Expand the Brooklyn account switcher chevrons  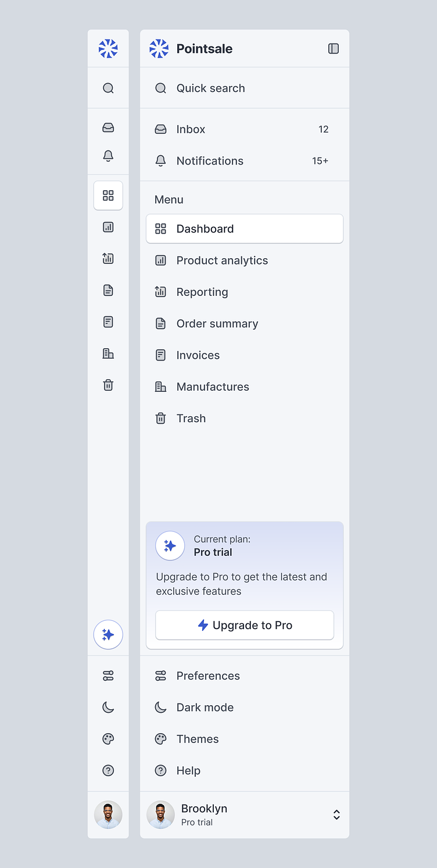point(336,815)
